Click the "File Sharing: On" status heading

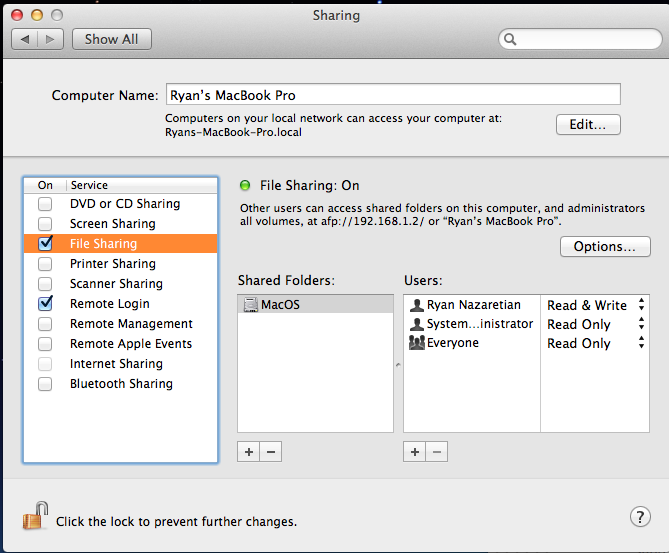point(310,185)
